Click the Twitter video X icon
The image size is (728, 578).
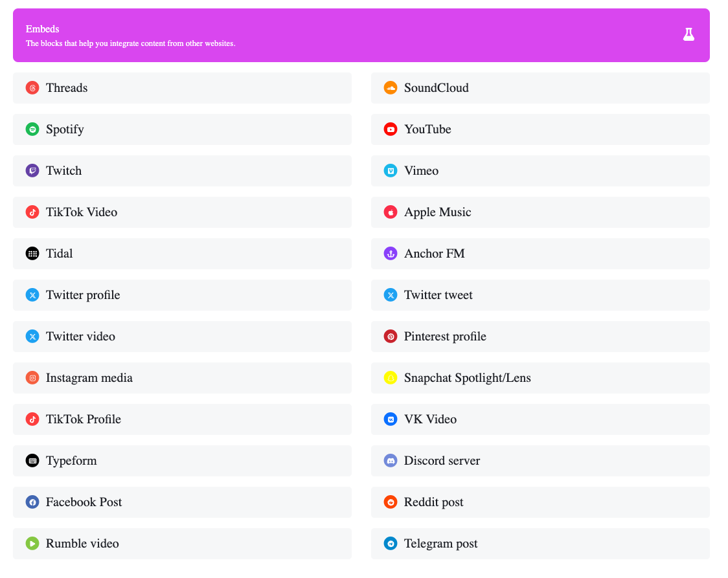click(32, 337)
